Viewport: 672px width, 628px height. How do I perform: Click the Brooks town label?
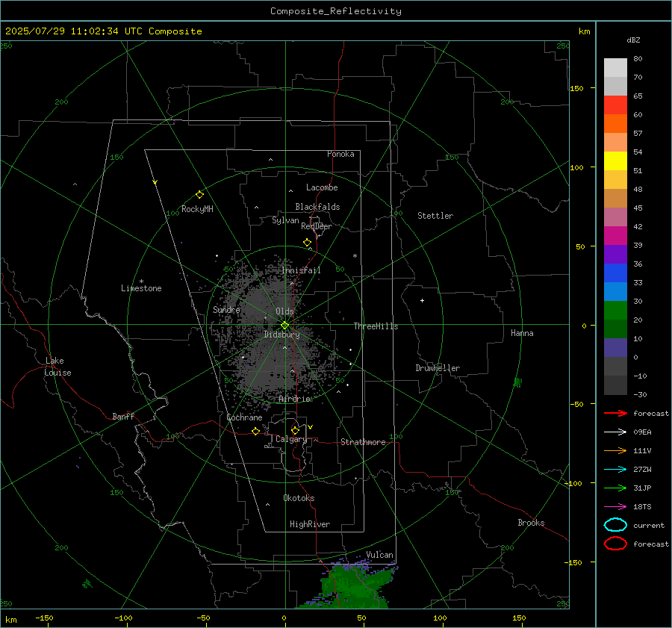pos(531,523)
